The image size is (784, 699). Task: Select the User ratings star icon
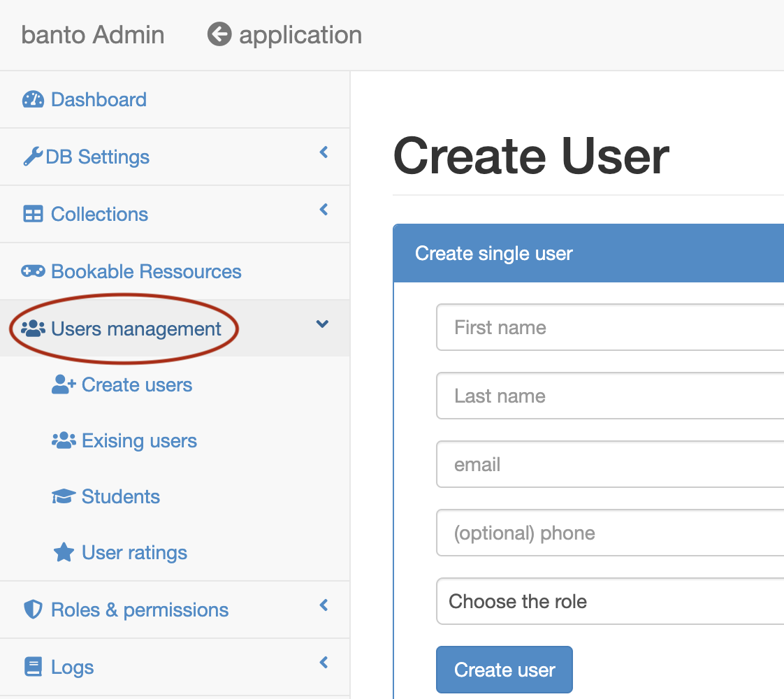click(x=62, y=552)
